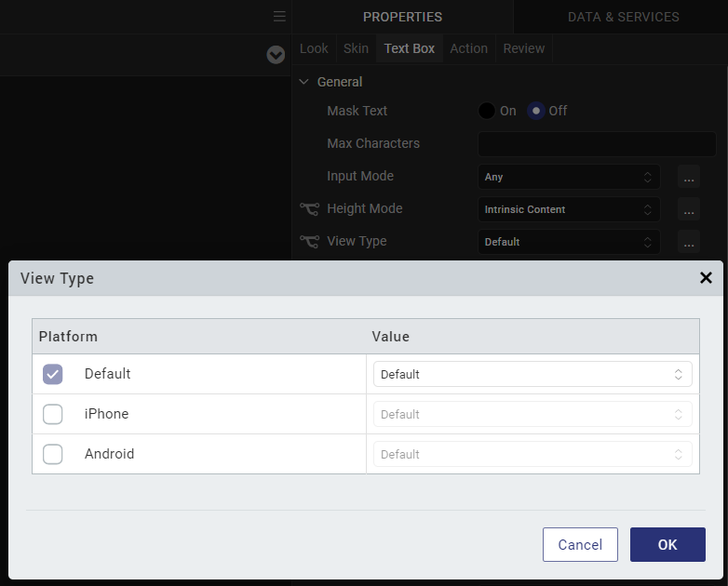Image resolution: width=728 pixels, height=586 pixels.
Task: Enable the iPhone platform checkbox
Action: (x=52, y=414)
